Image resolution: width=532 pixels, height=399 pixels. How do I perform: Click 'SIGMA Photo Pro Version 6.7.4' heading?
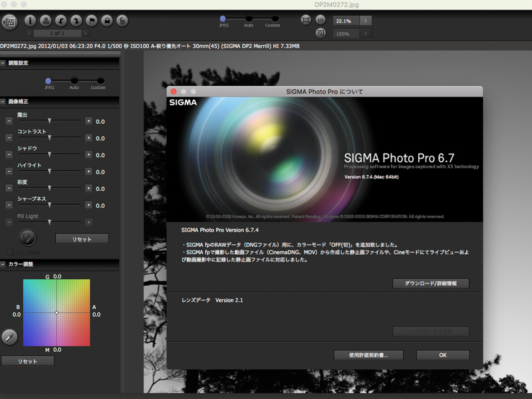[220, 230]
